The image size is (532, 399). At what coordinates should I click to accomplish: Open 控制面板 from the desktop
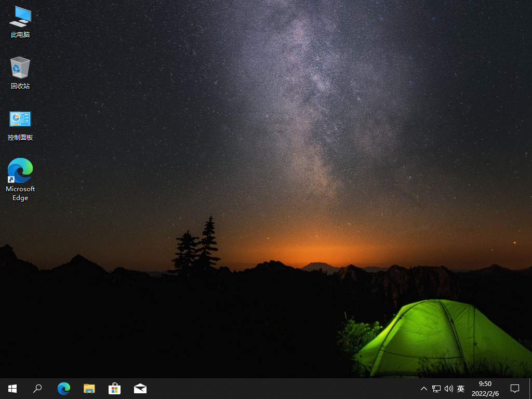(x=20, y=119)
